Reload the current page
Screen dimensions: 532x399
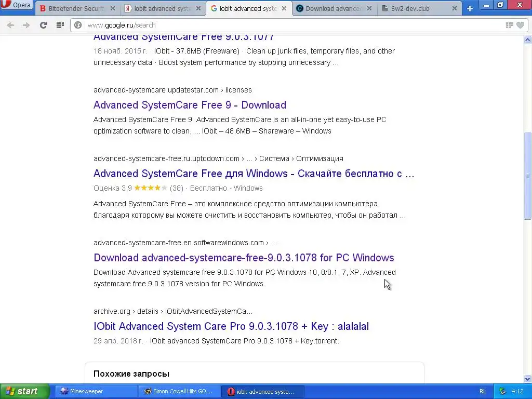point(43,25)
